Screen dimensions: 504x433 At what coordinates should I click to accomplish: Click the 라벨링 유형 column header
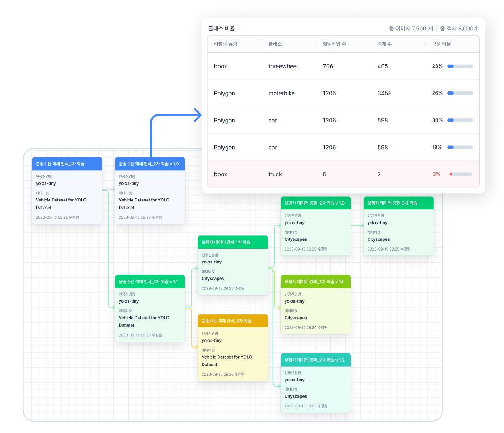(226, 44)
